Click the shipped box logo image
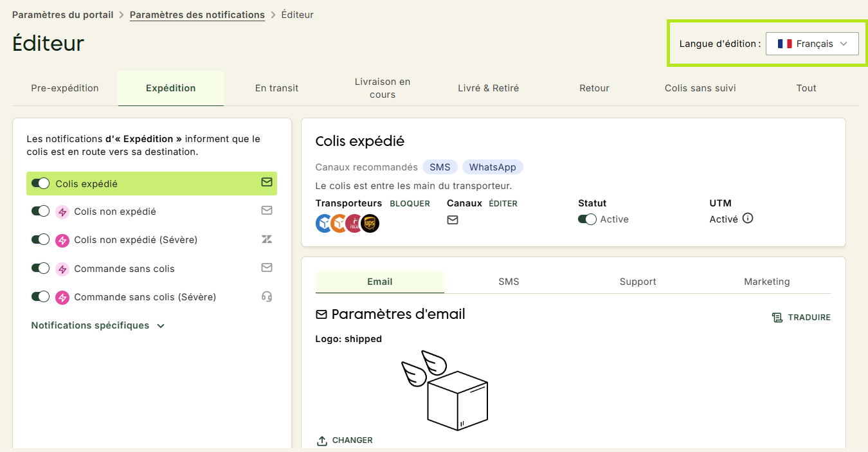This screenshot has width=868, height=452. click(445, 390)
